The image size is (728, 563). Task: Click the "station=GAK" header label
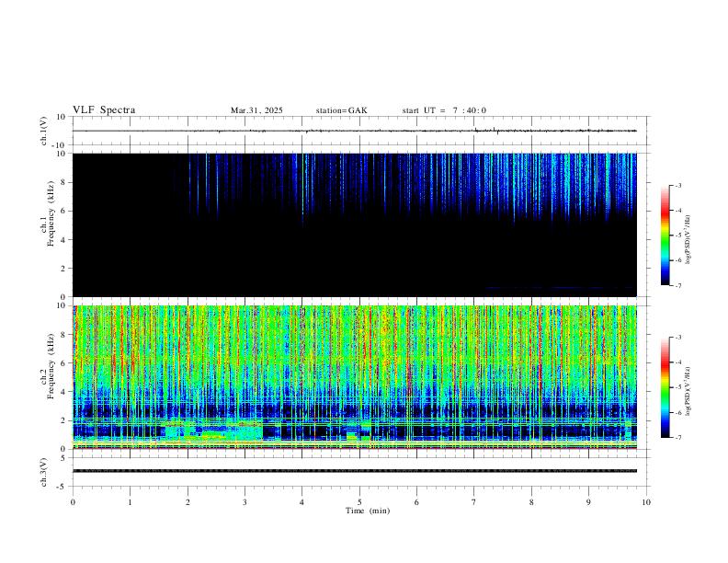click(342, 110)
